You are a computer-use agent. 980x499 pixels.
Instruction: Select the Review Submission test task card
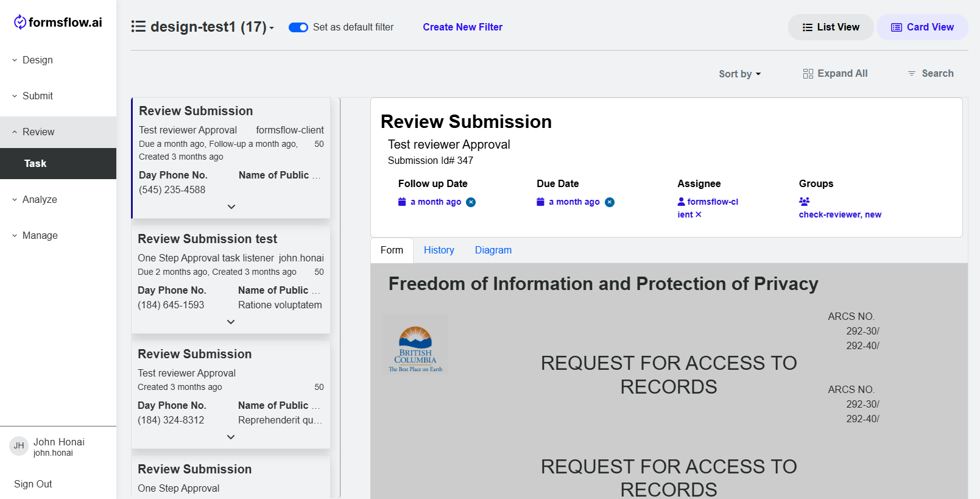(x=231, y=279)
